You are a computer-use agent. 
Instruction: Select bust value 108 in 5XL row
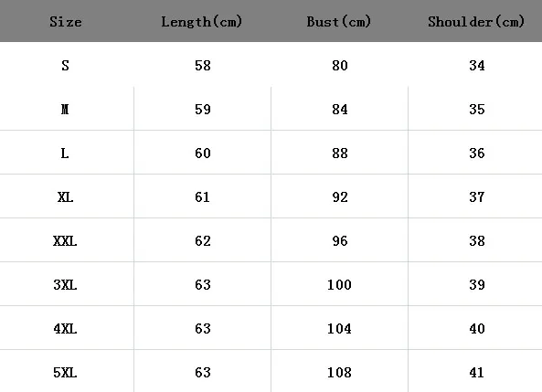(x=339, y=373)
